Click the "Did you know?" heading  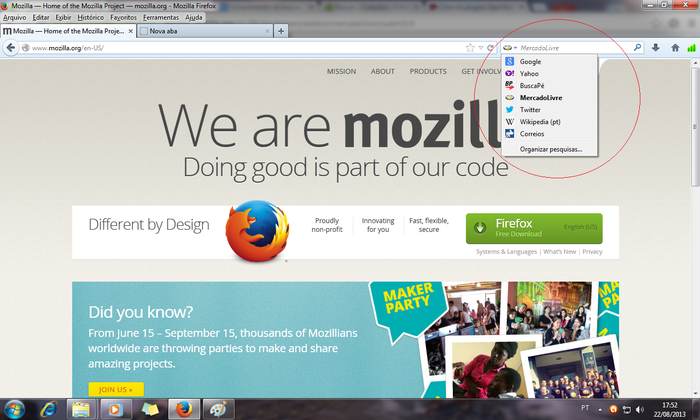click(x=141, y=312)
